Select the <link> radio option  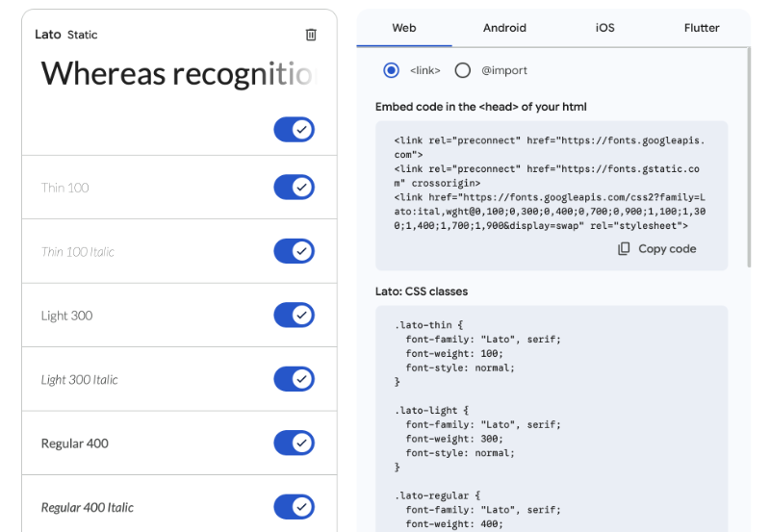point(392,70)
